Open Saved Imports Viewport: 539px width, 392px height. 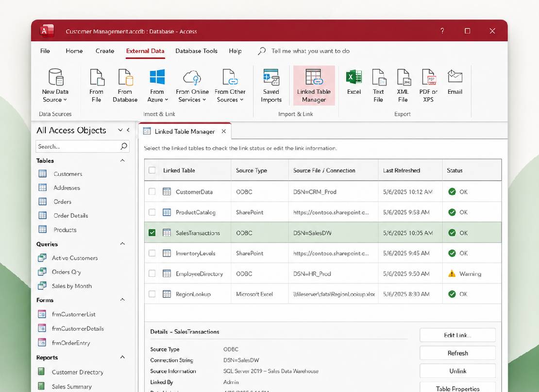point(271,85)
